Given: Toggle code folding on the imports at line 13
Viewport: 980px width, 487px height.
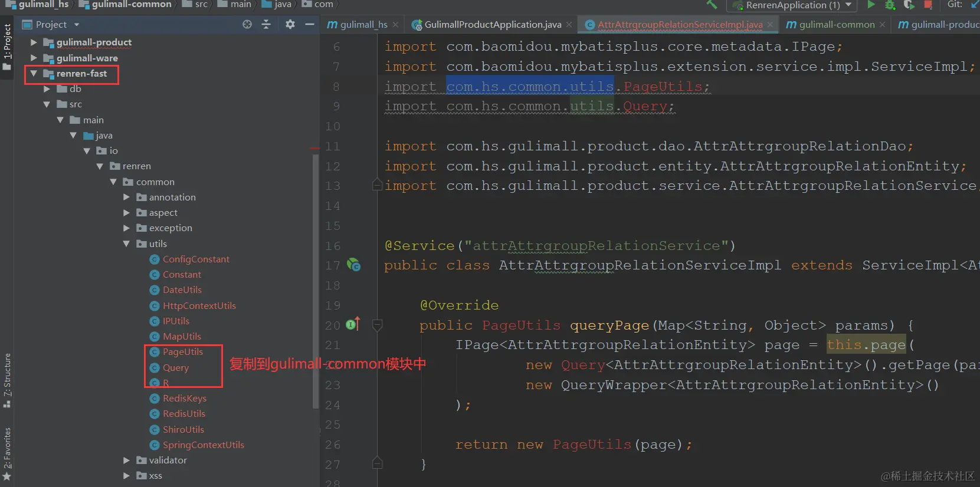Looking at the screenshot, I should (x=378, y=185).
